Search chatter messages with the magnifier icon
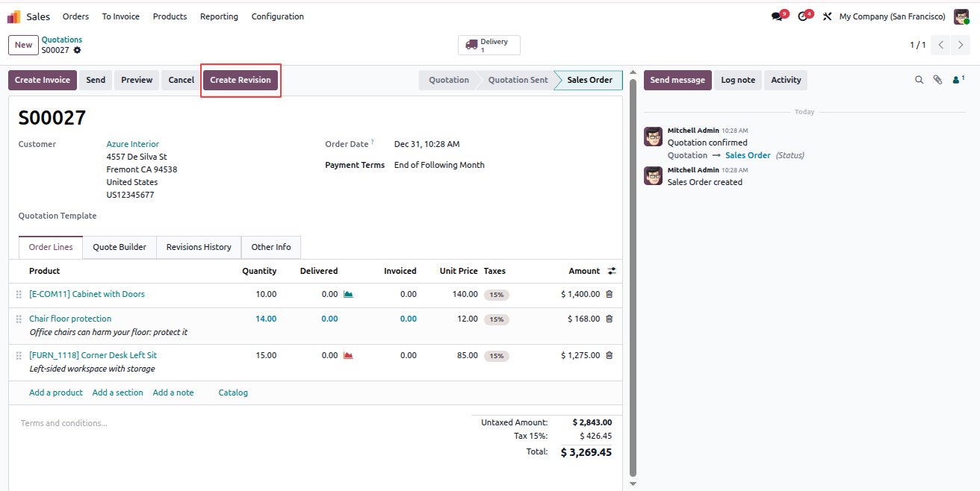This screenshot has width=980, height=491. pyautogui.click(x=919, y=80)
